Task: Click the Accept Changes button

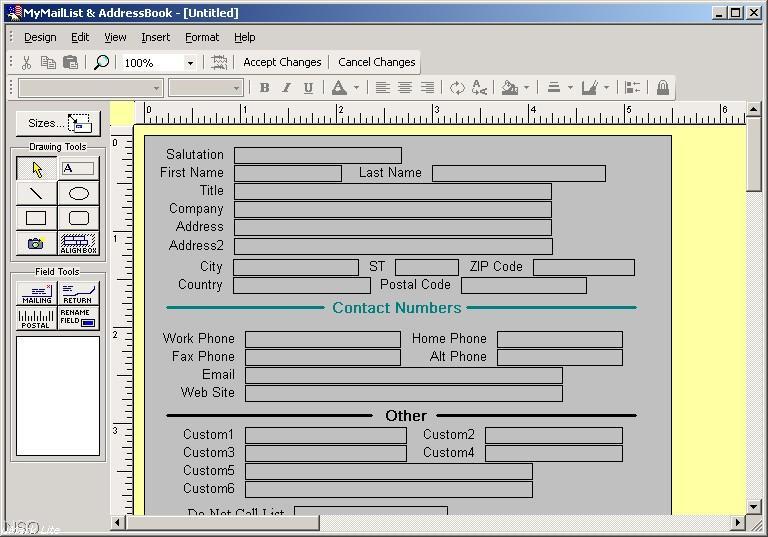Action: coord(282,62)
